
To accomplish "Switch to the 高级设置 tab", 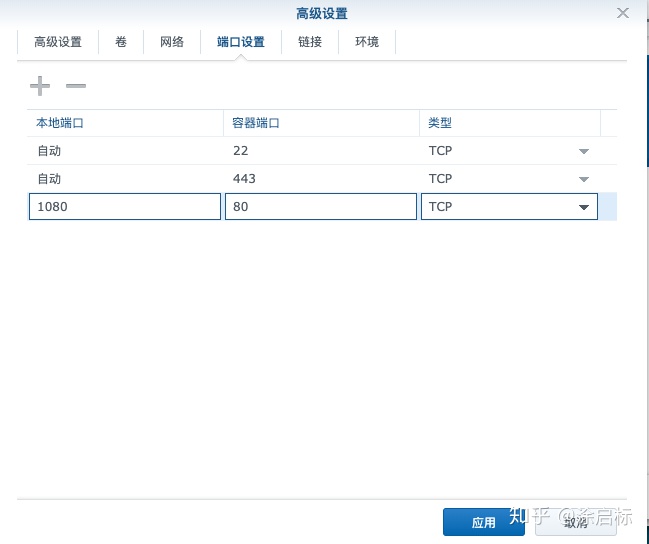I will click(x=58, y=42).
